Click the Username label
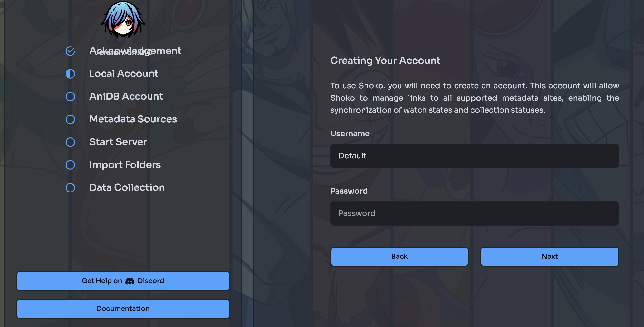This screenshot has height=327, width=644. [x=350, y=133]
